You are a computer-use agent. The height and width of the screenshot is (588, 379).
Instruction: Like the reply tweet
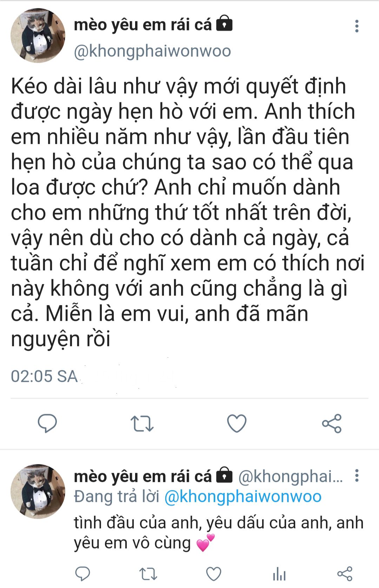pyautogui.click(x=213, y=574)
